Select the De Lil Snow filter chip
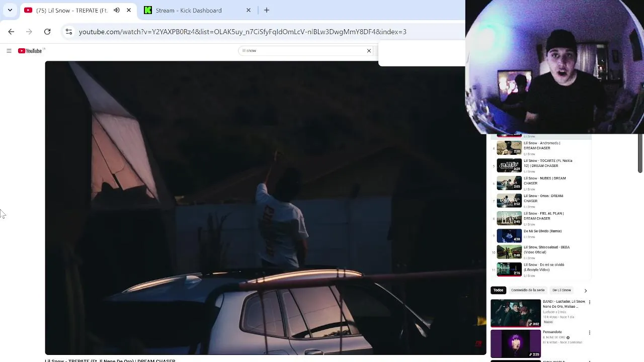Screen dimensions: 644x362 tap(561, 290)
